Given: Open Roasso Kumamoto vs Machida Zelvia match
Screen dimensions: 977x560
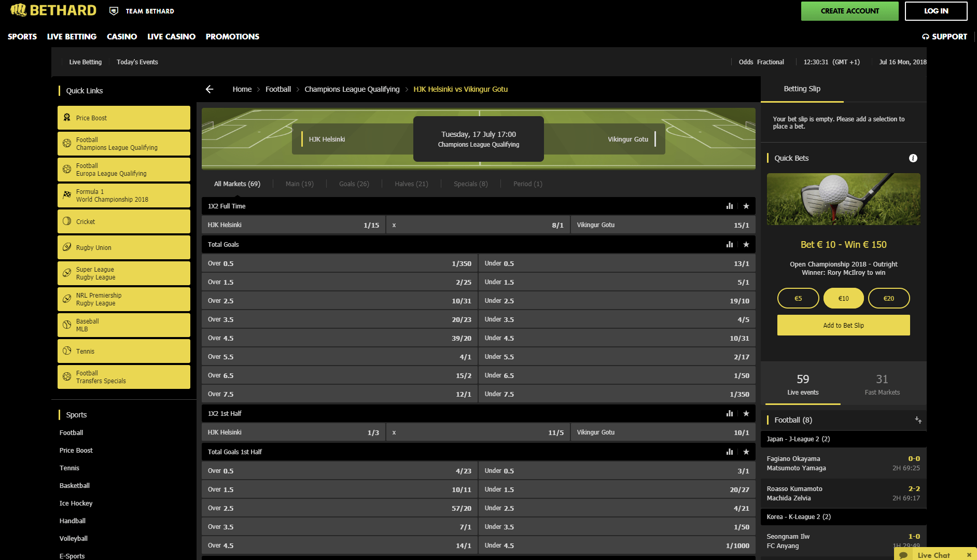Looking at the screenshot, I should [843, 493].
